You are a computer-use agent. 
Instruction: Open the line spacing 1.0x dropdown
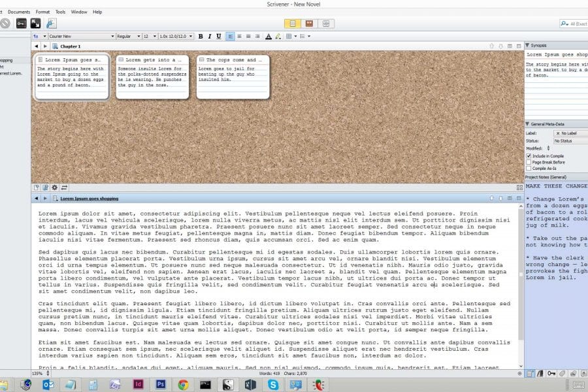176,37
